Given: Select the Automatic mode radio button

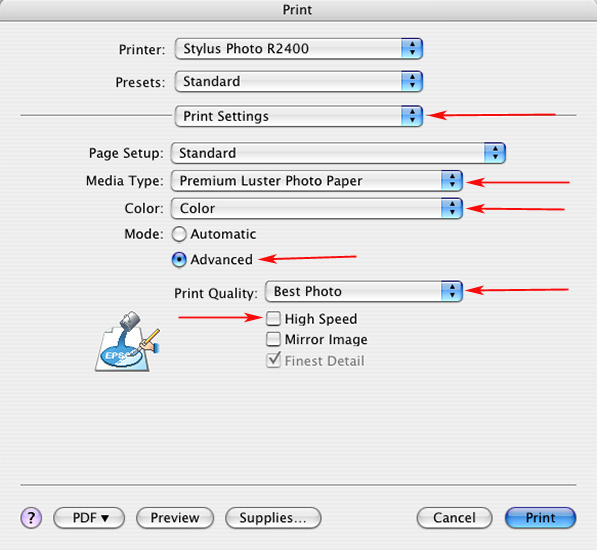Looking at the screenshot, I should 179,234.
